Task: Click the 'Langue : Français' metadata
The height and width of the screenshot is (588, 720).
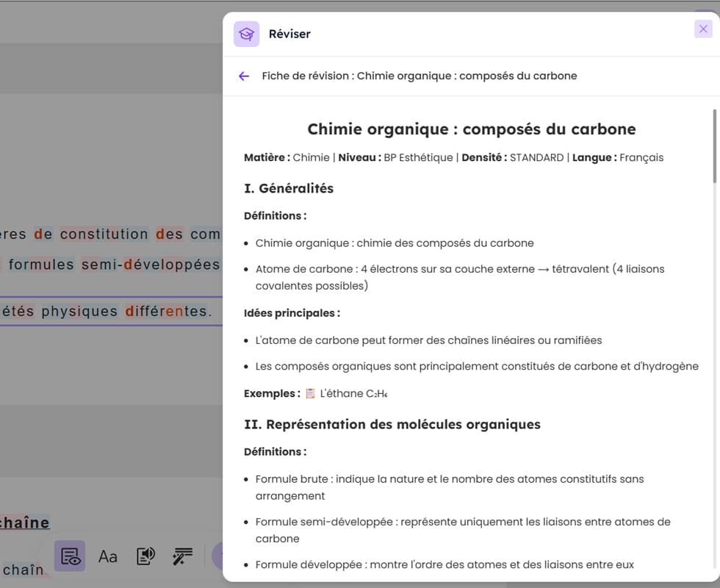Action: click(618, 157)
